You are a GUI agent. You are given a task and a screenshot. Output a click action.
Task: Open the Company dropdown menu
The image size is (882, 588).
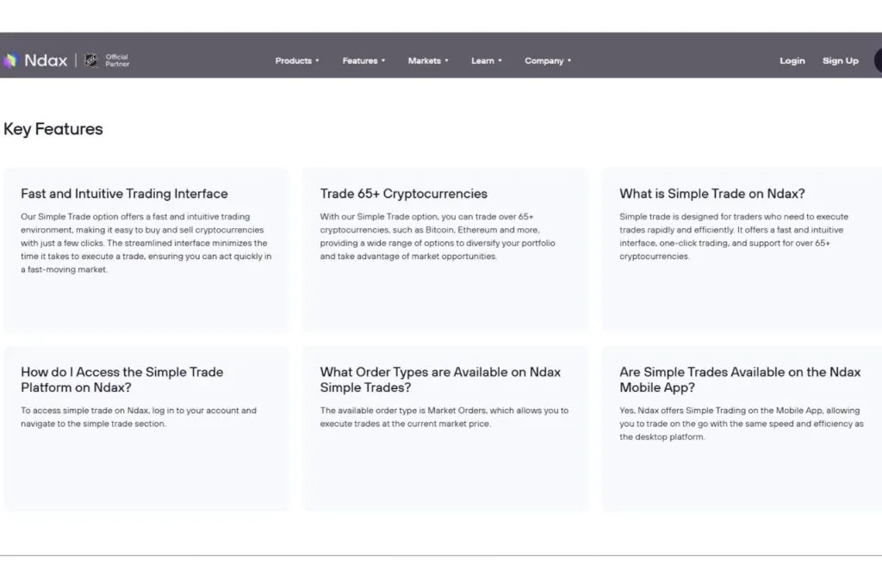(548, 61)
